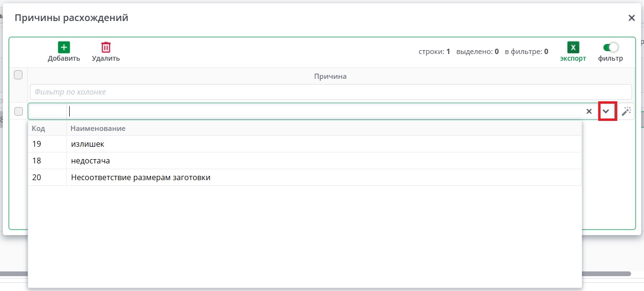Click the red trash Delete icon
The height and width of the screenshot is (291, 644).
(x=106, y=47)
